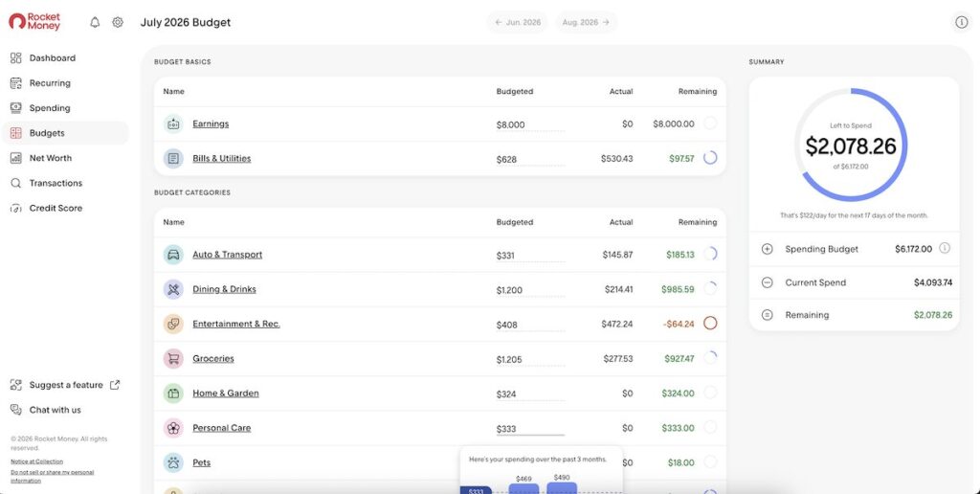980x494 pixels.
Task: Click the Dining & Drinks utensils icon
Action: point(174,289)
